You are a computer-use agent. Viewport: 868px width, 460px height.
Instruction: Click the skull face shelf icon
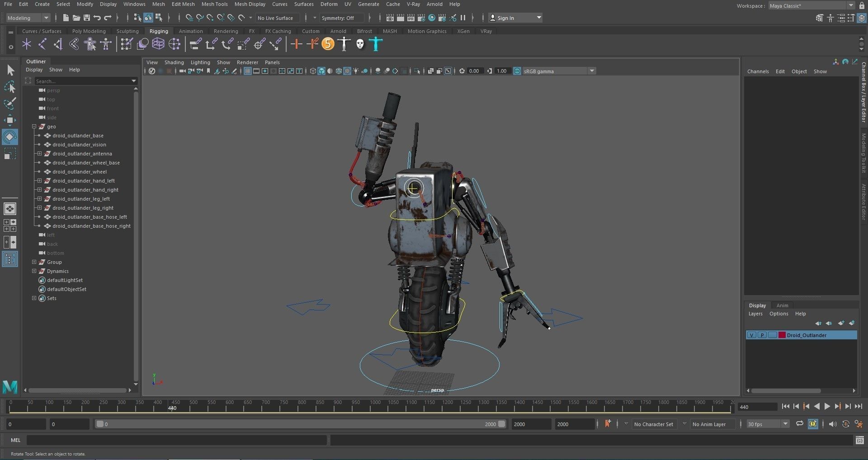360,44
